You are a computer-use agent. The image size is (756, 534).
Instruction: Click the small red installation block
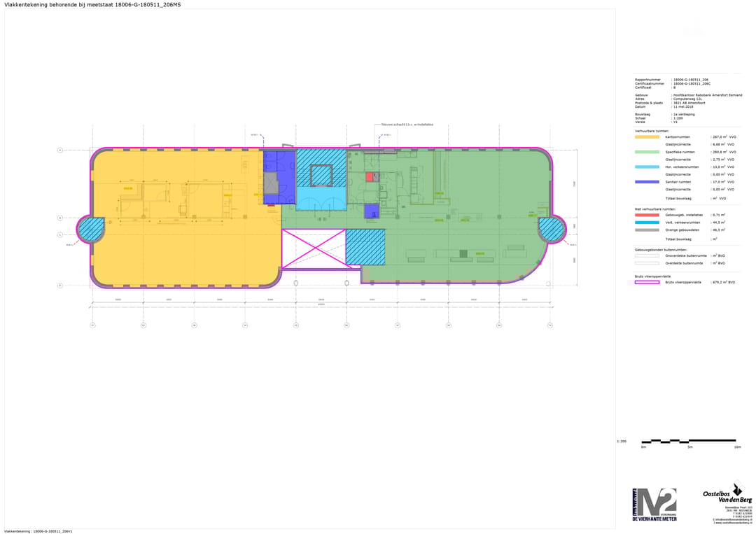(369, 177)
